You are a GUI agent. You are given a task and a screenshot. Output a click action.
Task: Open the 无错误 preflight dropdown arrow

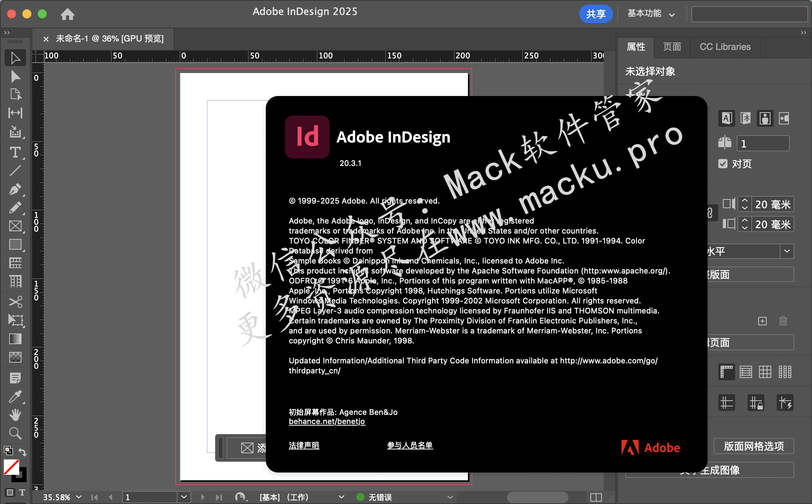point(450,497)
